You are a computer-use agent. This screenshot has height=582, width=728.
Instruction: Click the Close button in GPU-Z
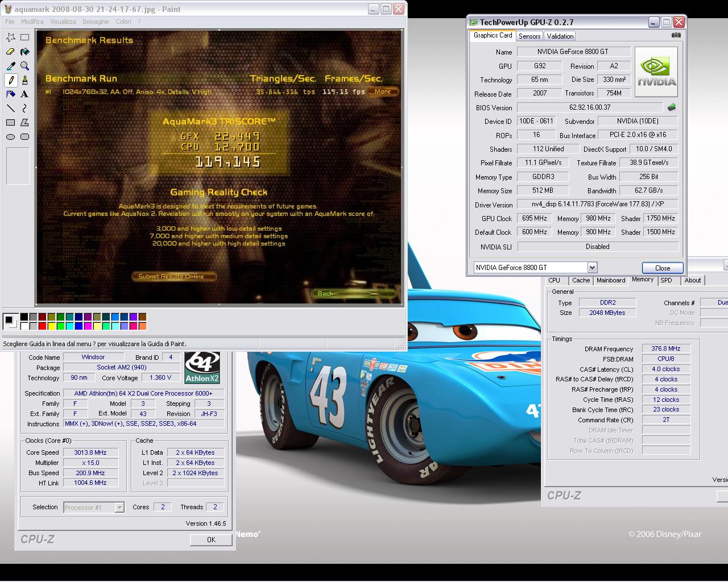663,268
